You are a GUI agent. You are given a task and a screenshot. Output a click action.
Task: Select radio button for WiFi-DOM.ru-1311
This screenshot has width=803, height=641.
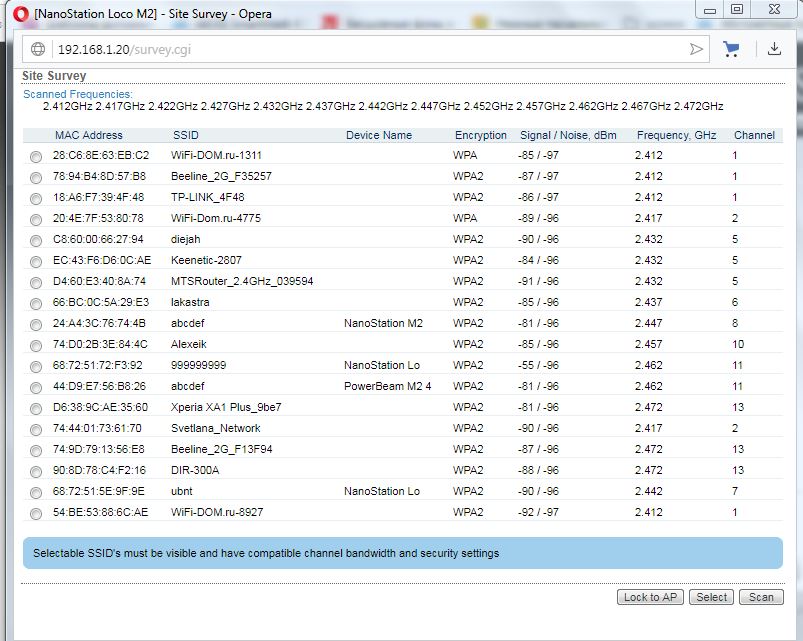tap(36, 157)
